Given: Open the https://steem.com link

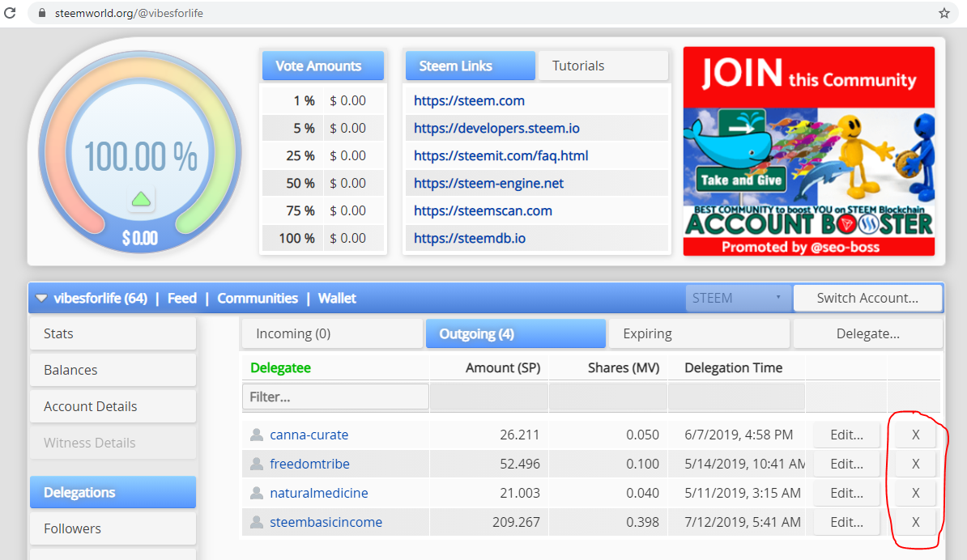Looking at the screenshot, I should pyautogui.click(x=469, y=100).
